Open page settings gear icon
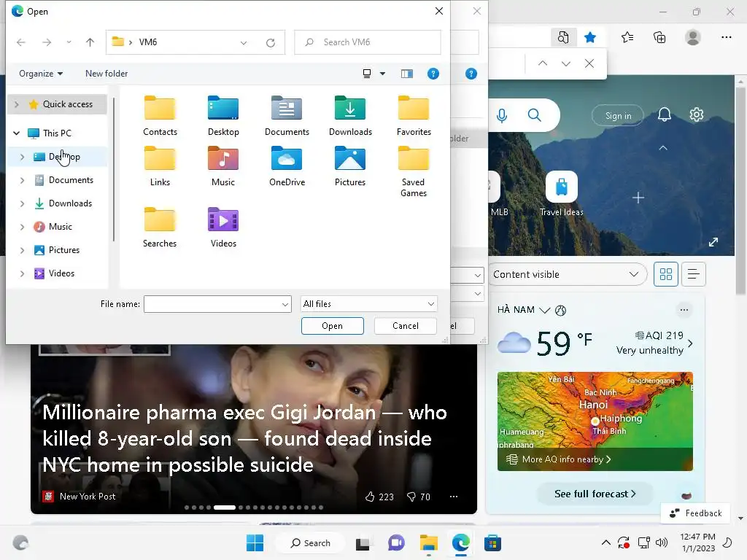 (697, 114)
